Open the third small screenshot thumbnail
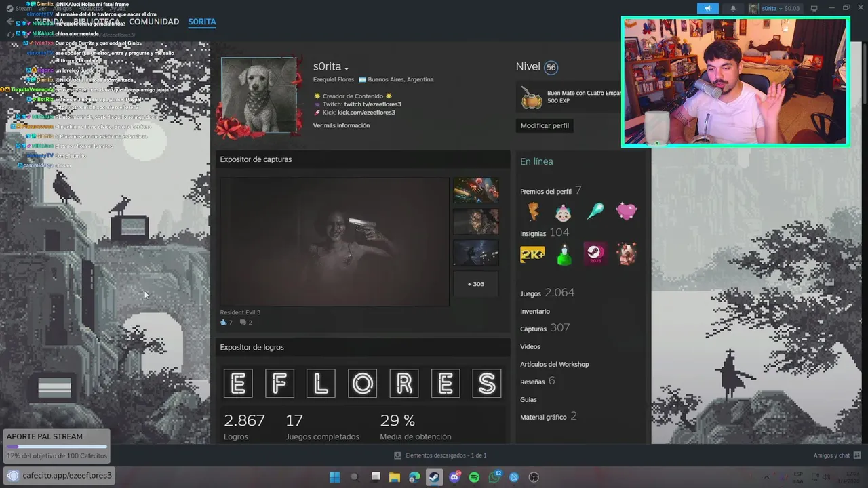Screen dimensions: 868x488 click(x=475, y=253)
